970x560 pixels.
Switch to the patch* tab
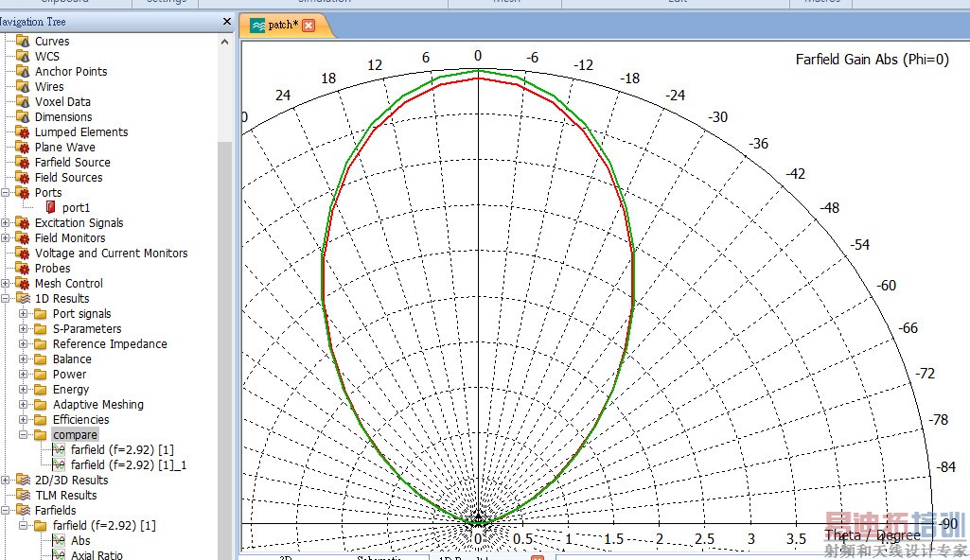285,26
